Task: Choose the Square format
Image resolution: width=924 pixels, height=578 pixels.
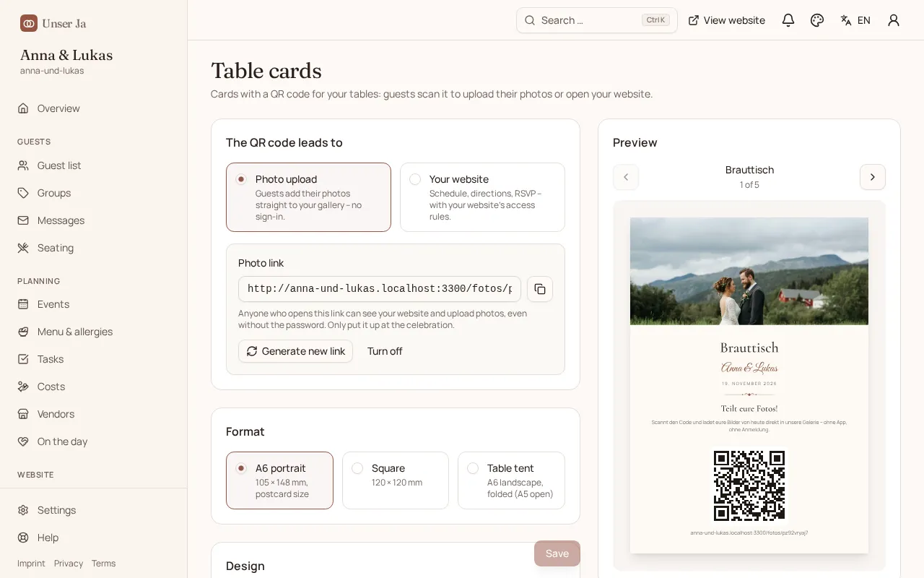Action: click(396, 480)
